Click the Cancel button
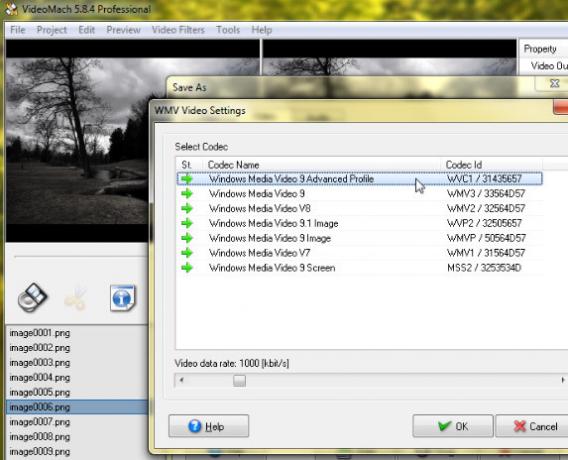This screenshot has height=460, width=568. coord(533,426)
